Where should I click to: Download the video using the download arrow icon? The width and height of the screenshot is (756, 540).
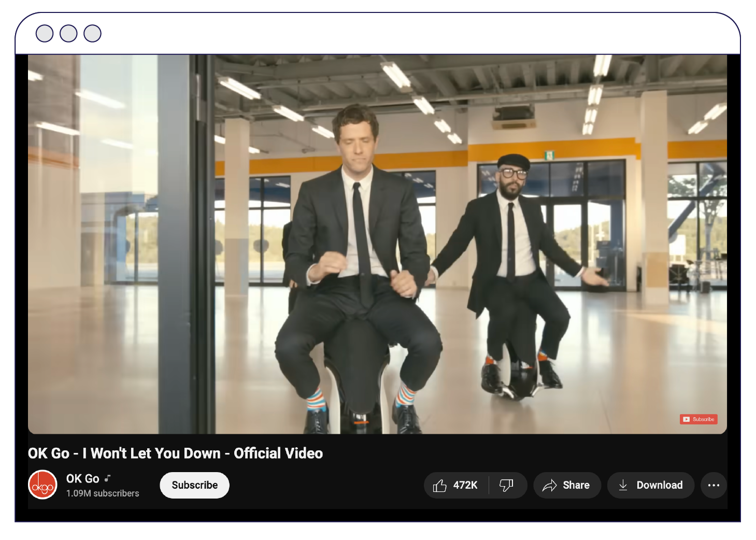pos(623,485)
